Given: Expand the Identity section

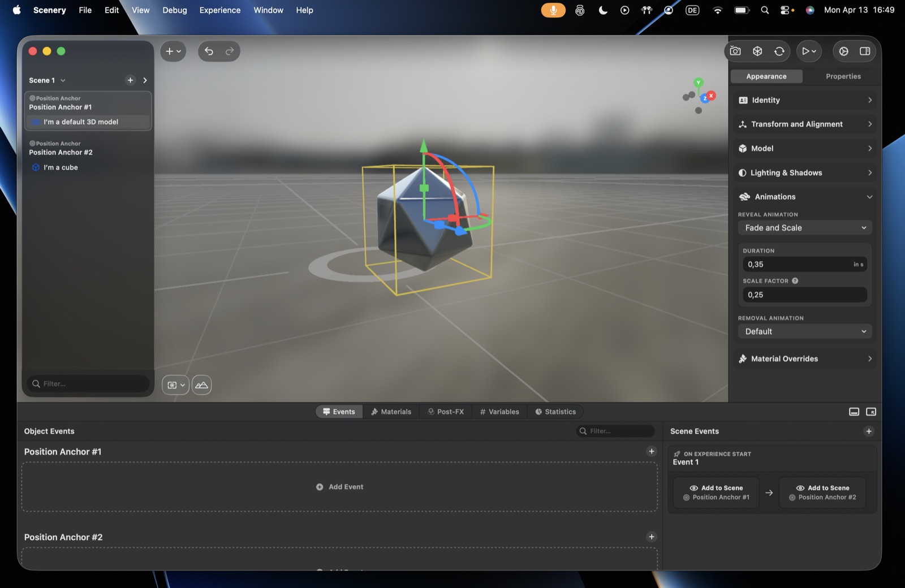Looking at the screenshot, I should (805, 100).
